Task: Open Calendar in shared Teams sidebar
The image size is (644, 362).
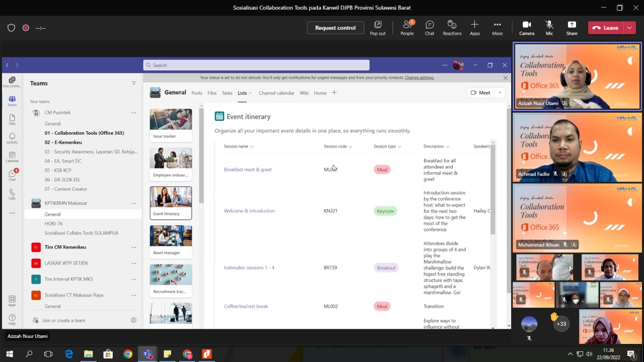Action: pyautogui.click(x=12, y=157)
